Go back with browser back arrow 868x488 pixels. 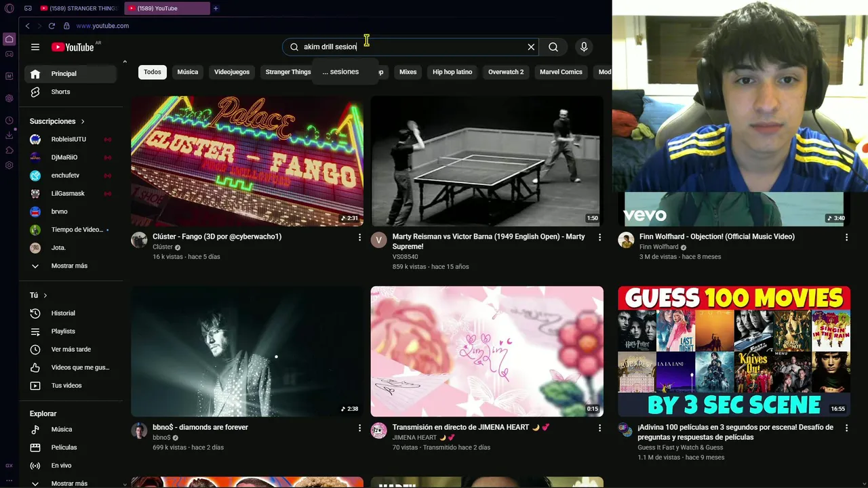point(27,26)
